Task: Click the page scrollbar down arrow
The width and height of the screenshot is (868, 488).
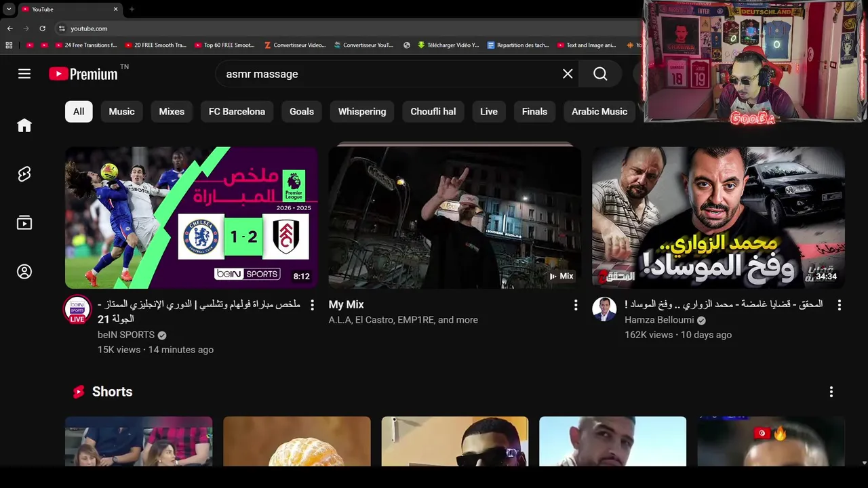Action: point(863,463)
